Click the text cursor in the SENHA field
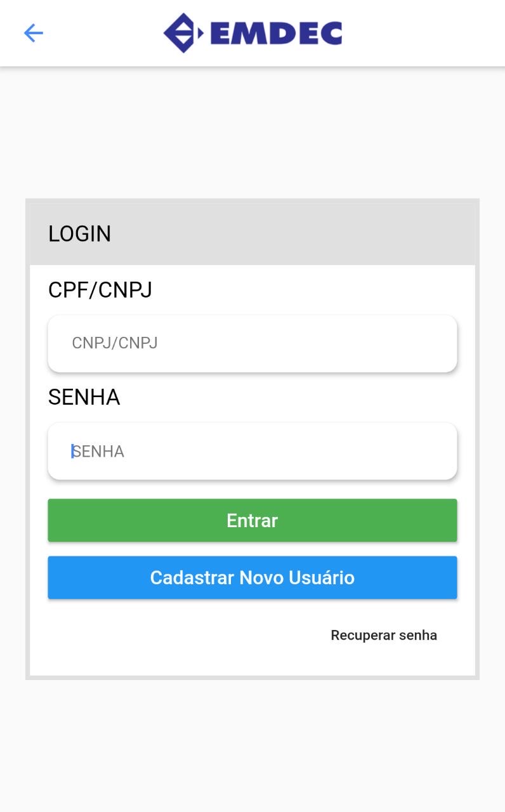505x812 pixels. click(x=72, y=452)
